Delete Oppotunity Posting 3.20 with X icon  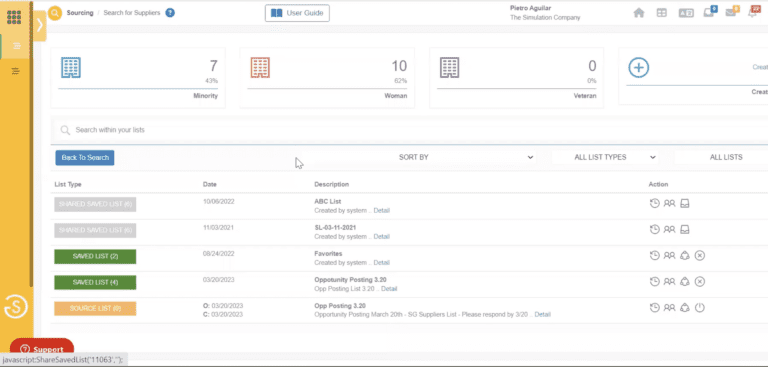tap(700, 281)
